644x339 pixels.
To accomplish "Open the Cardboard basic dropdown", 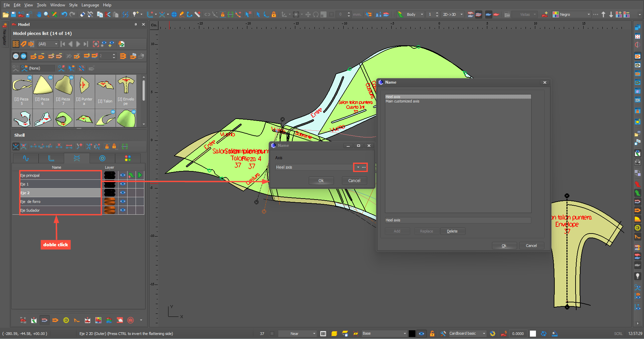I will pos(484,334).
